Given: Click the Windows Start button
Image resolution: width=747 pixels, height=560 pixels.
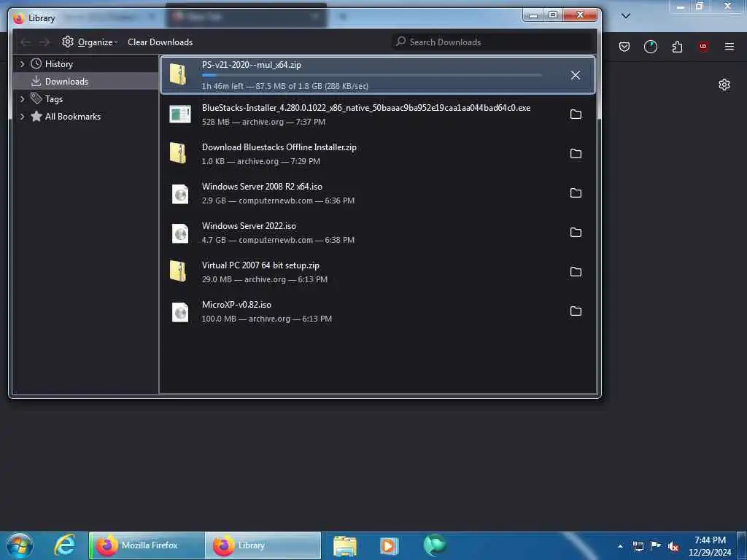Looking at the screenshot, I should click(x=20, y=545).
